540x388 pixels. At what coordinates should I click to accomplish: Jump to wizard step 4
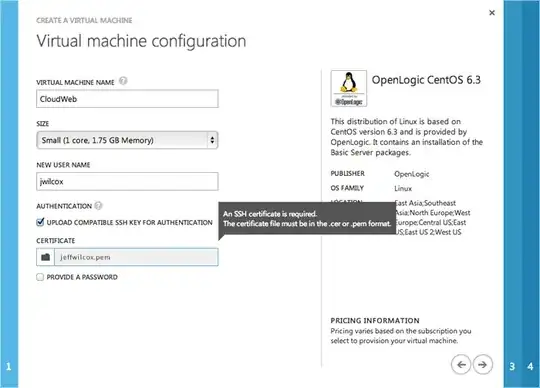[x=530, y=366]
